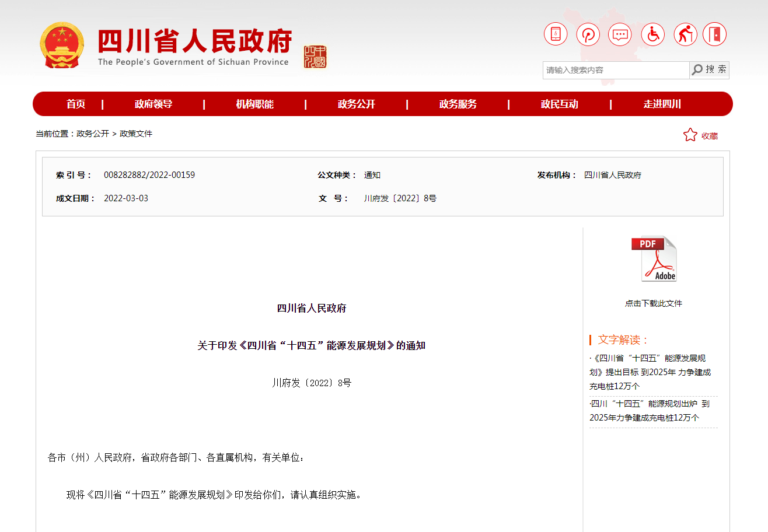
Task: Click 政策文件 breadcrumb link
Action: click(136, 134)
